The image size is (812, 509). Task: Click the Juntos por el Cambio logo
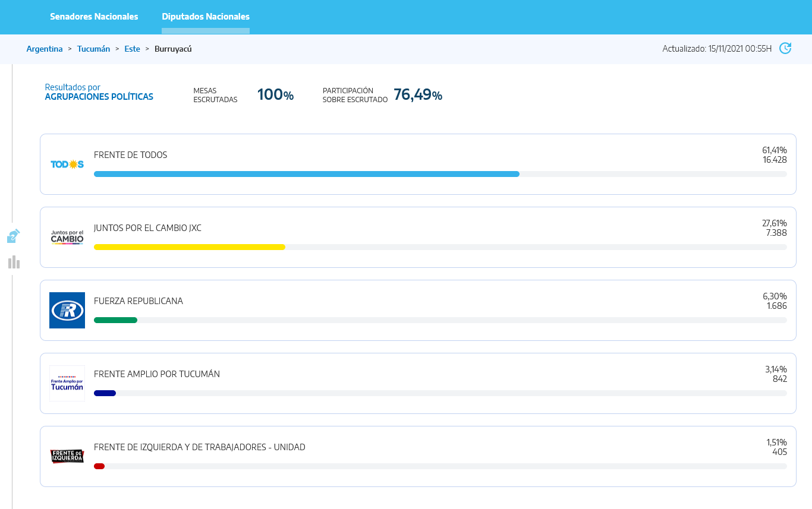[67, 238]
